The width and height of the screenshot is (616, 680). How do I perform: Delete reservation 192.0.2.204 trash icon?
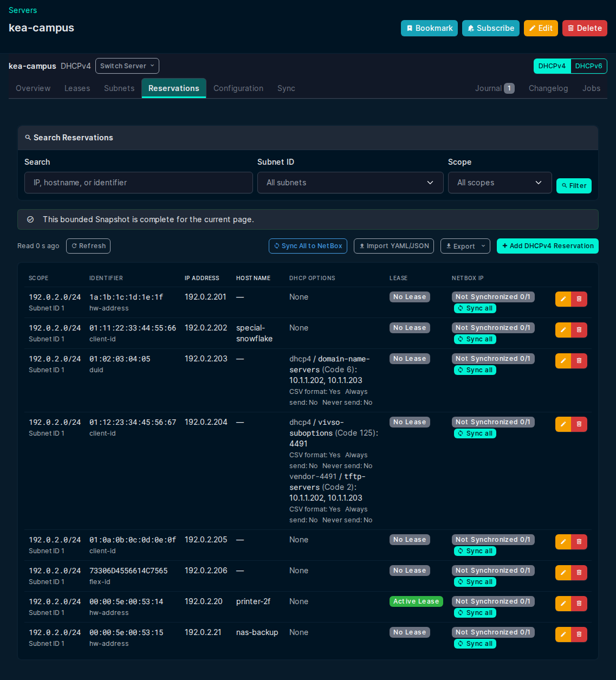(x=579, y=424)
